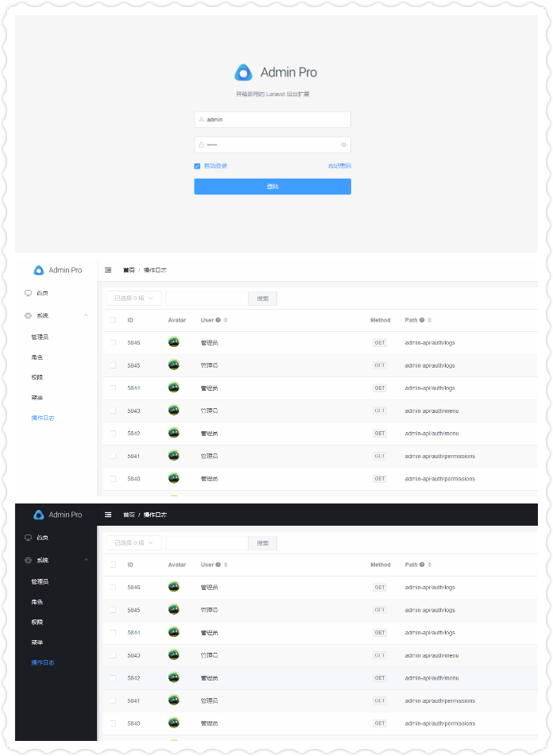Select 操作日志 in the light sidebar
This screenshot has height=756, width=553.
click(43, 418)
